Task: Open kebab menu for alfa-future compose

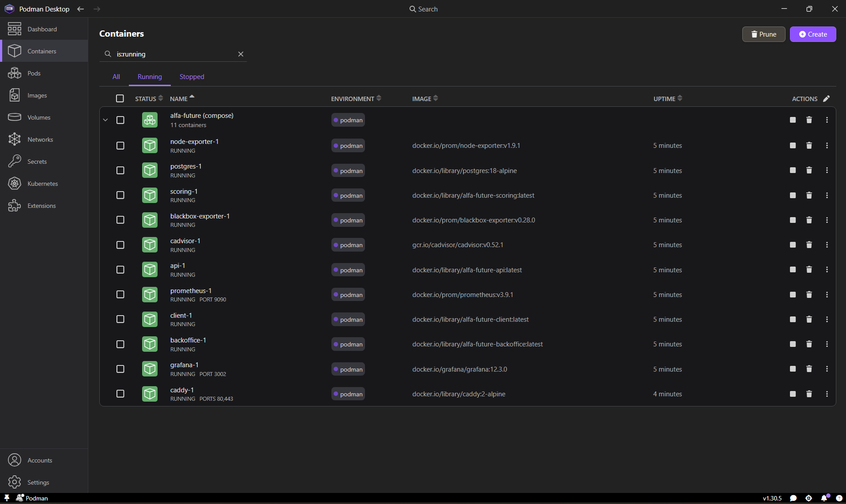Action: tap(827, 120)
